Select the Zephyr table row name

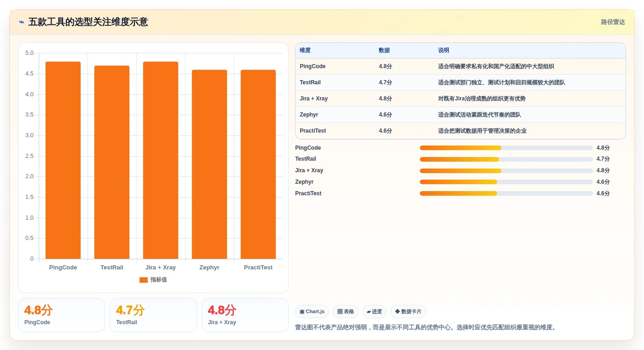[309, 115]
